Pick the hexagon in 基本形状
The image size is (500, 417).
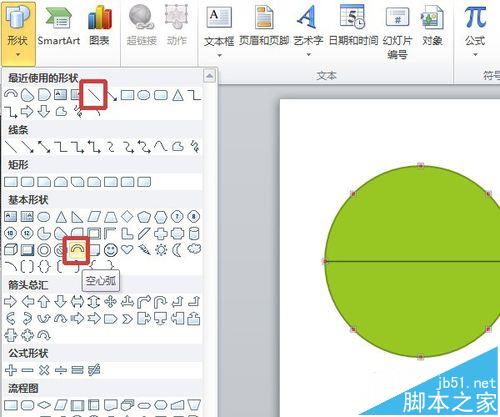click(x=160, y=217)
